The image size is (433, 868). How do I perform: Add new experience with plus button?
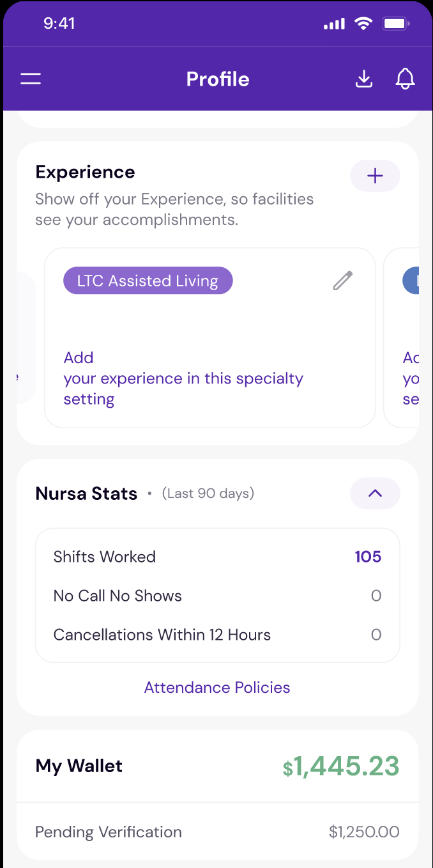tap(375, 176)
